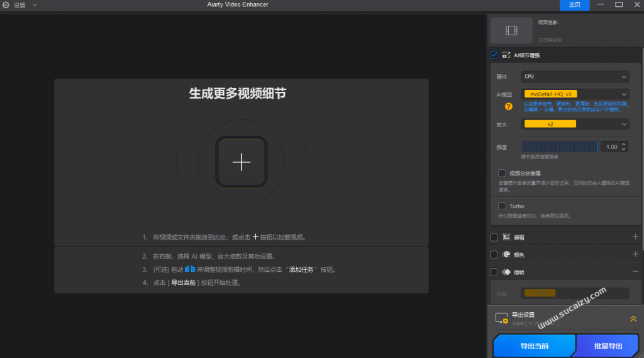Click the 编辑 edit icon

click(506, 237)
